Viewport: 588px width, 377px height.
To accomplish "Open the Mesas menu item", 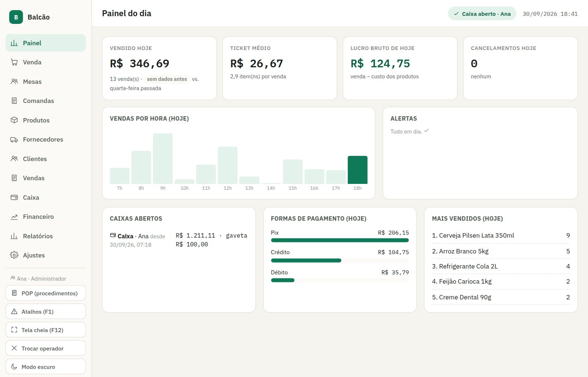I will pyautogui.click(x=46, y=82).
